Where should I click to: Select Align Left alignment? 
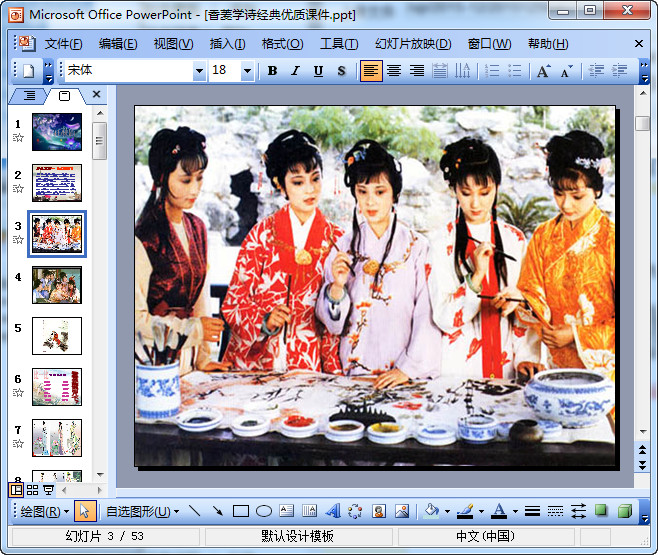(371, 70)
